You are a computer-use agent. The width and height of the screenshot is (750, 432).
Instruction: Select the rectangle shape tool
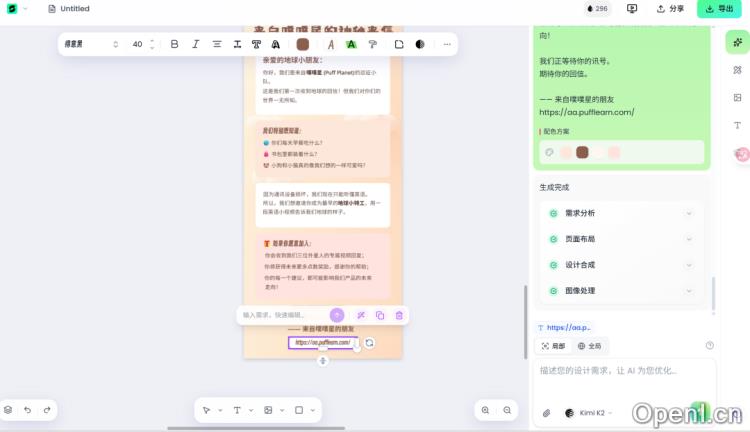pyautogui.click(x=299, y=410)
